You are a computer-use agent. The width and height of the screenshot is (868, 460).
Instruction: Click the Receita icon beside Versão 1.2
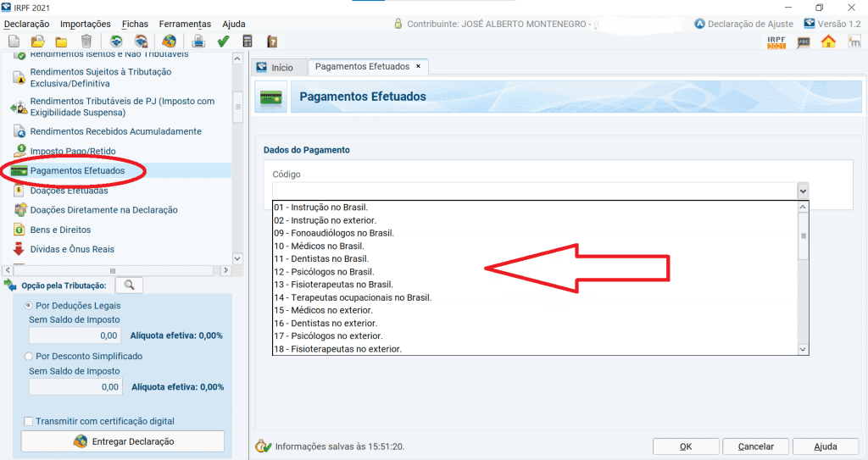click(x=810, y=23)
